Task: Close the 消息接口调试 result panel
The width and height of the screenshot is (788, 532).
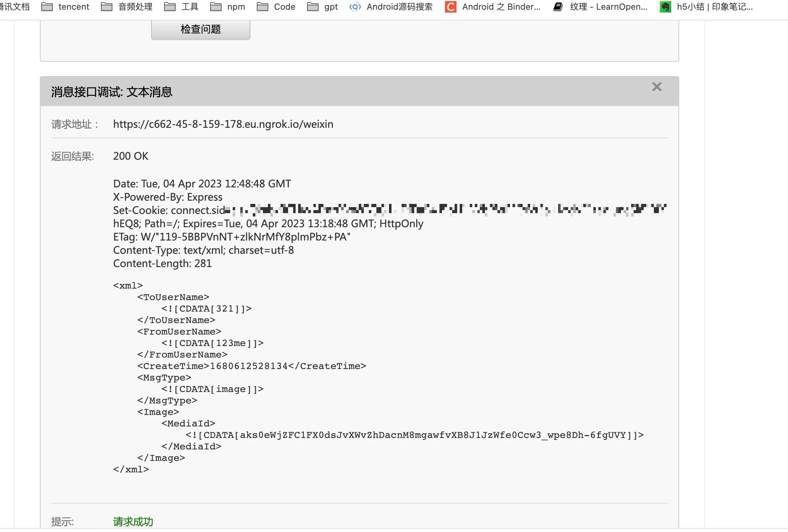Action: (x=657, y=87)
